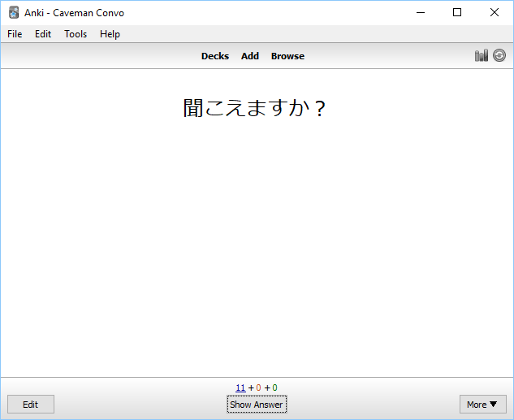This screenshot has width=514, height=420.
Task: Open the card Browse window
Action: (287, 56)
